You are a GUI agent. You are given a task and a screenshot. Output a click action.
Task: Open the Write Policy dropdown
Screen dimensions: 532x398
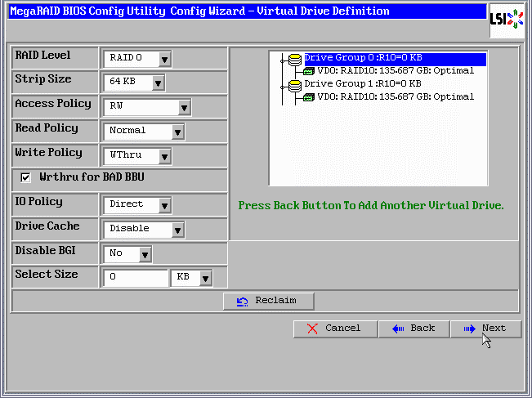click(164, 156)
